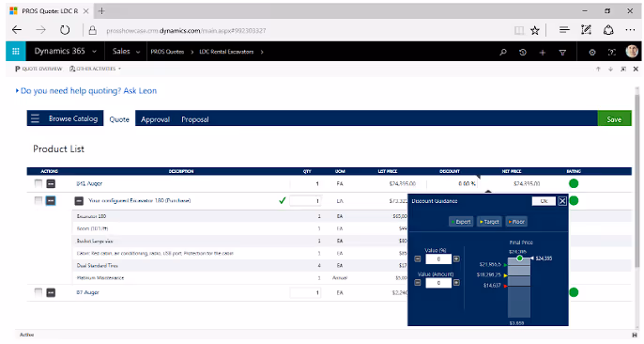Switch to the Approval tab
This screenshot has width=644, height=344.
(155, 119)
